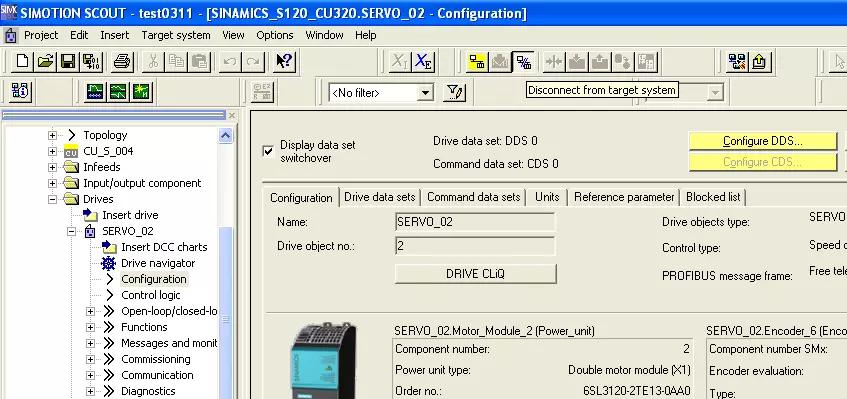847x399 pixels.
Task: Print using the printer toolbar icon
Action: click(x=123, y=61)
